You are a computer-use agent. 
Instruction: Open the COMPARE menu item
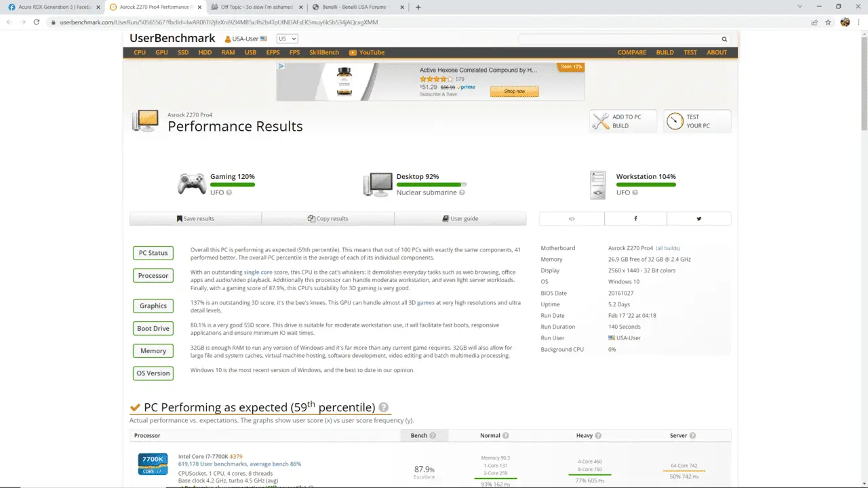631,52
